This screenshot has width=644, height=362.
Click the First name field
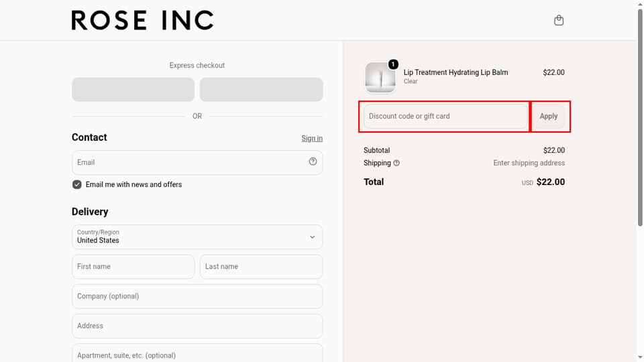click(x=133, y=266)
